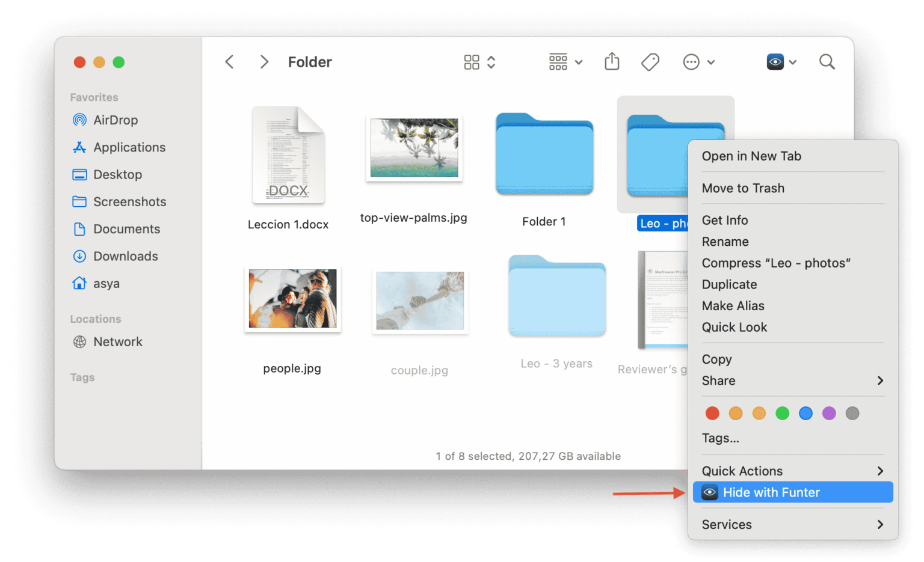Expand the Services submenu
924x562 pixels.
tap(727, 524)
